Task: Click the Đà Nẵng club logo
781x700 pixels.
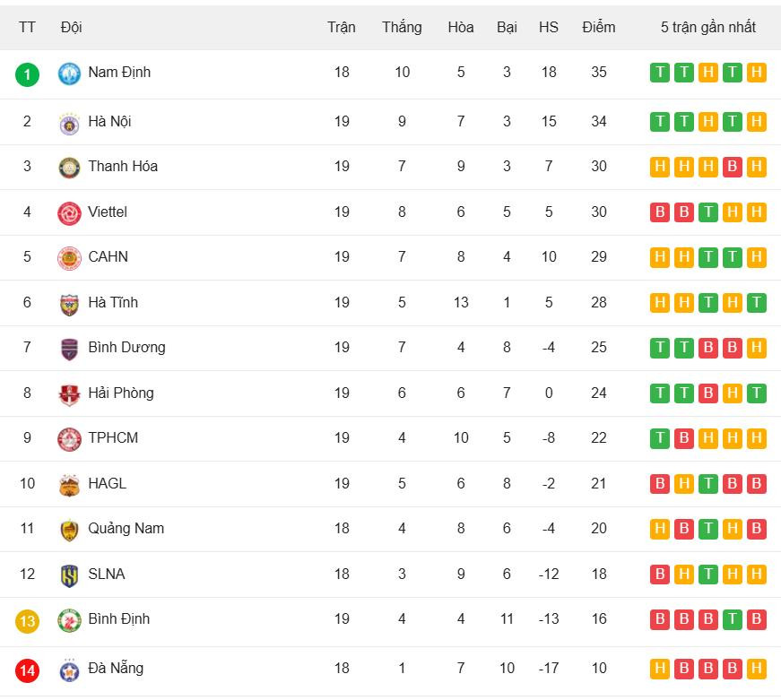Action: 69,670
